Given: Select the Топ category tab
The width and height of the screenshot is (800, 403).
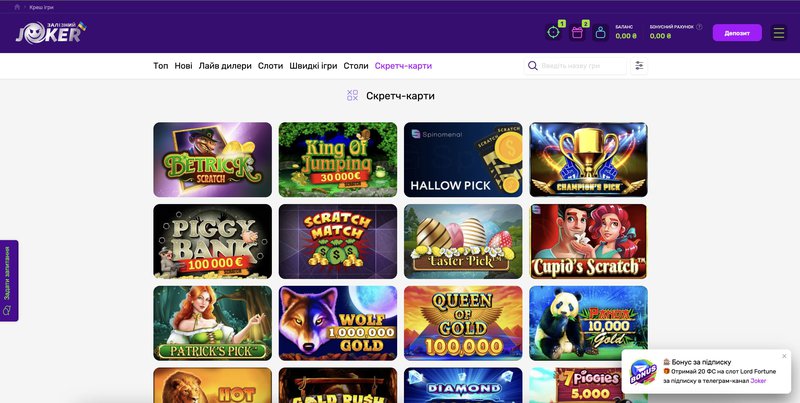Looking at the screenshot, I should [160, 66].
